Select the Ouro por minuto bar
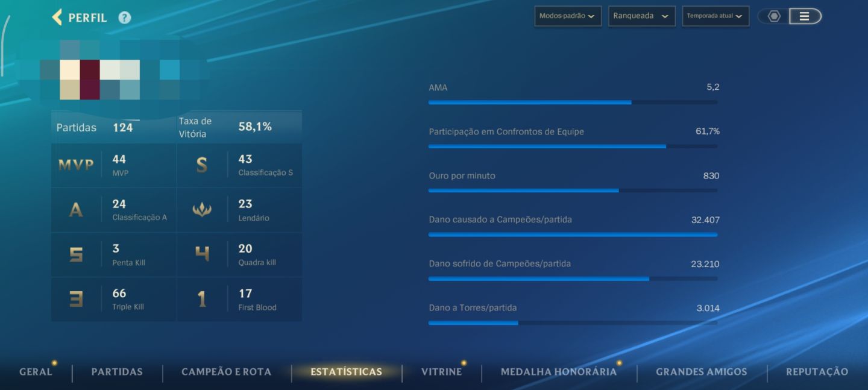This screenshot has width=868, height=390. tap(573, 190)
